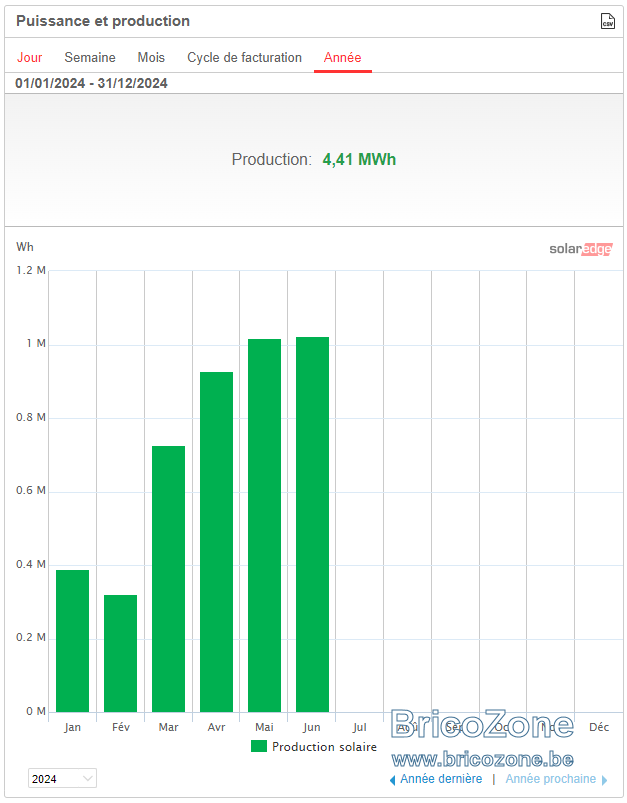Go to Année prochaine
This screenshot has width=627, height=803.
[x=551, y=779]
